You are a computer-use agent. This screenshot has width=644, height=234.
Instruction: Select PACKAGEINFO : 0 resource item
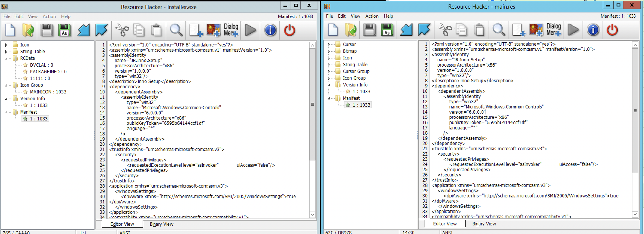[x=48, y=72]
